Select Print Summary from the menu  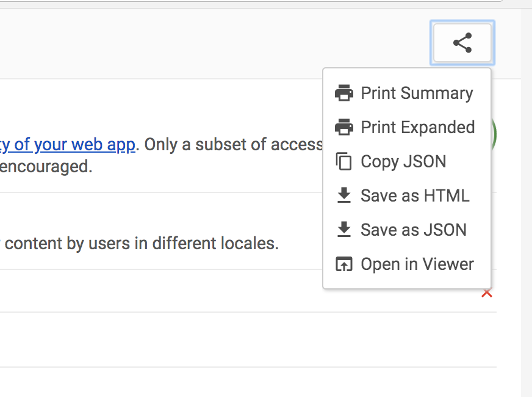tap(417, 93)
